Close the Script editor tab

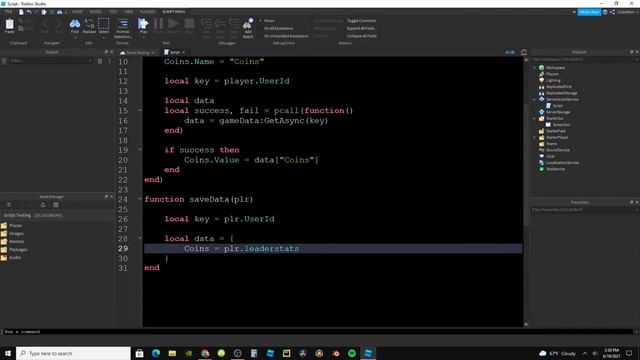coord(184,52)
